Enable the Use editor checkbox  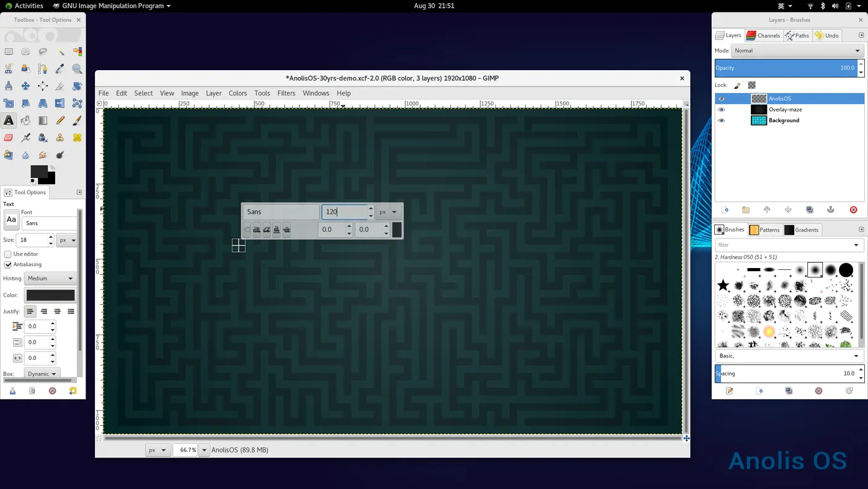8,254
